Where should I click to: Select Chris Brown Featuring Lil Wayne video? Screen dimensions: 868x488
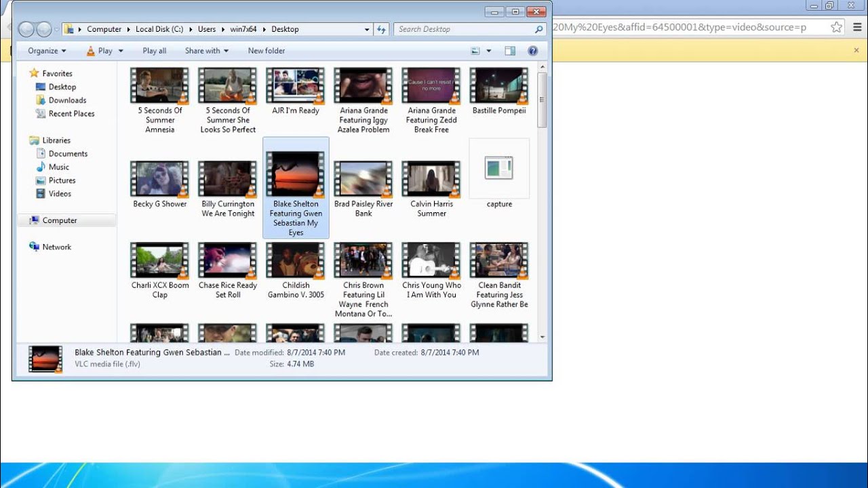pyautogui.click(x=363, y=280)
